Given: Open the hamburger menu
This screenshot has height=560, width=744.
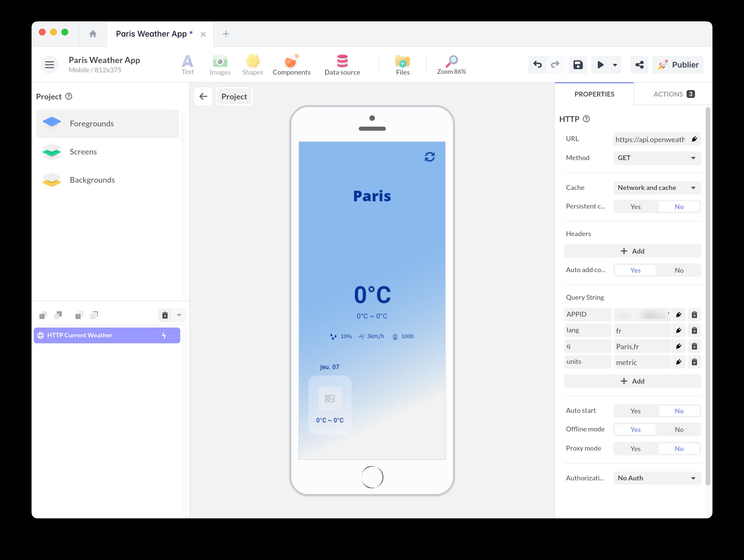Looking at the screenshot, I should 49,64.
